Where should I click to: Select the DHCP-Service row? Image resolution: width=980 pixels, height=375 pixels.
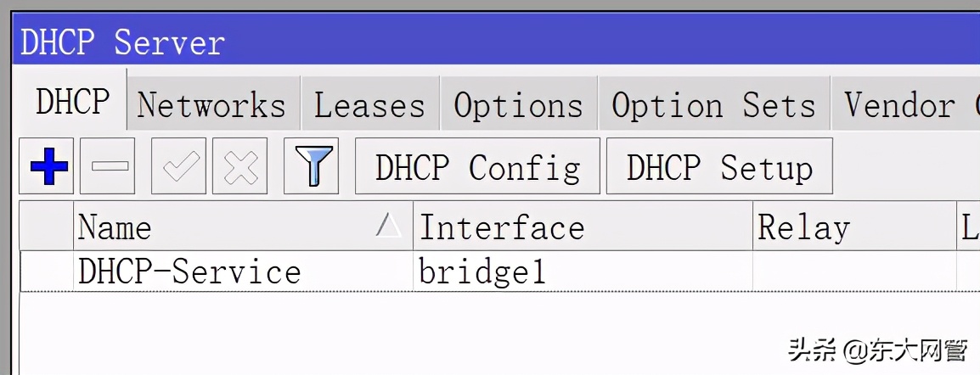(189, 271)
